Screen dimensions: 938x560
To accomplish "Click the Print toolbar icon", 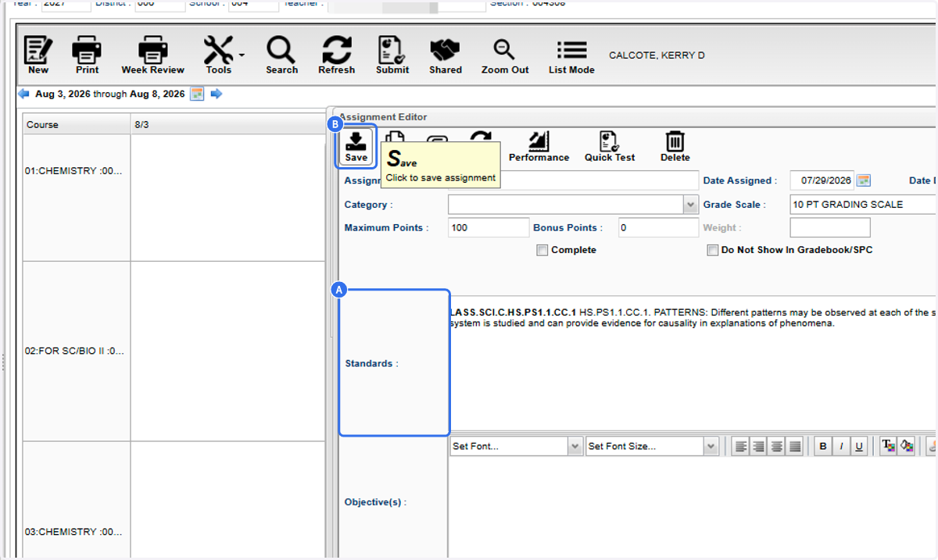I will 87,55.
